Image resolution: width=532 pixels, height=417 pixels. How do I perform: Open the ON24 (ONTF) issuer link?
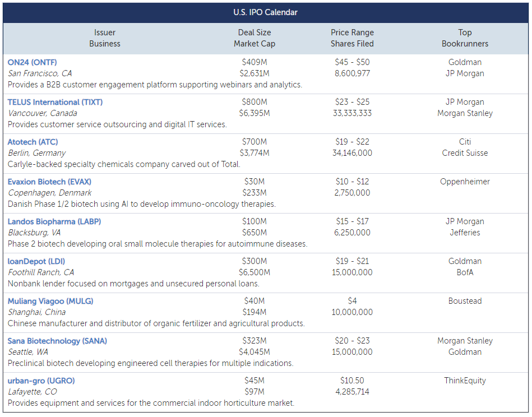point(32,62)
